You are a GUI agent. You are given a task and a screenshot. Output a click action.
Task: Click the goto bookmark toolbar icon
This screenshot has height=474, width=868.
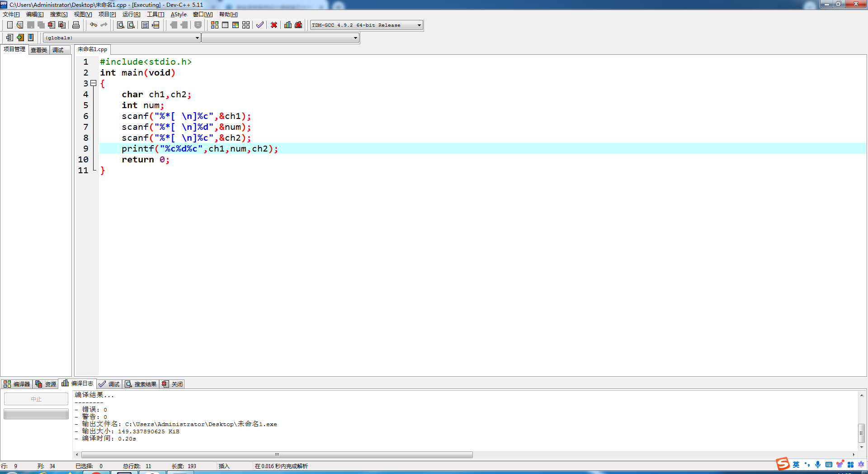30,38
